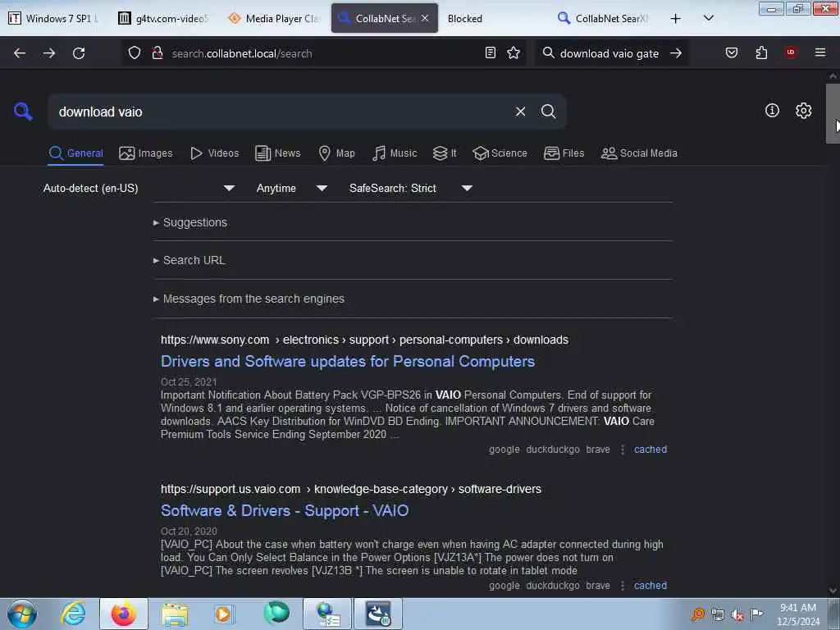Click the Firefox taskbar icon
The height and width of the screenshot is (630, 840).
123,614
